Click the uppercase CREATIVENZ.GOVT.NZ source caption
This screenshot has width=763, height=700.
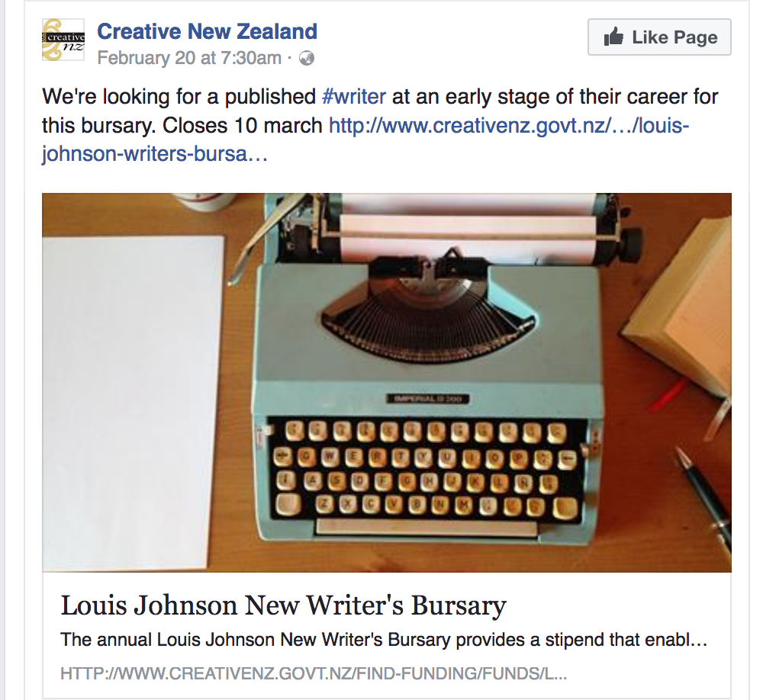coord(313,674)
